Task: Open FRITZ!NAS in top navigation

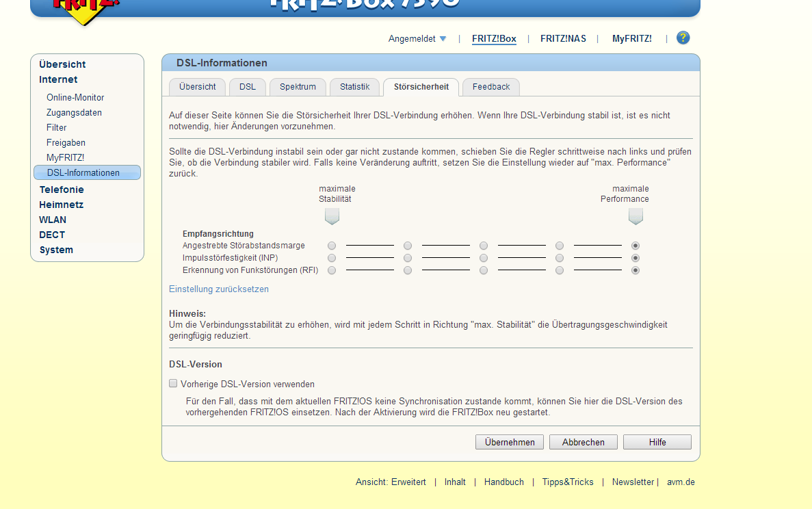Action: 563,39
